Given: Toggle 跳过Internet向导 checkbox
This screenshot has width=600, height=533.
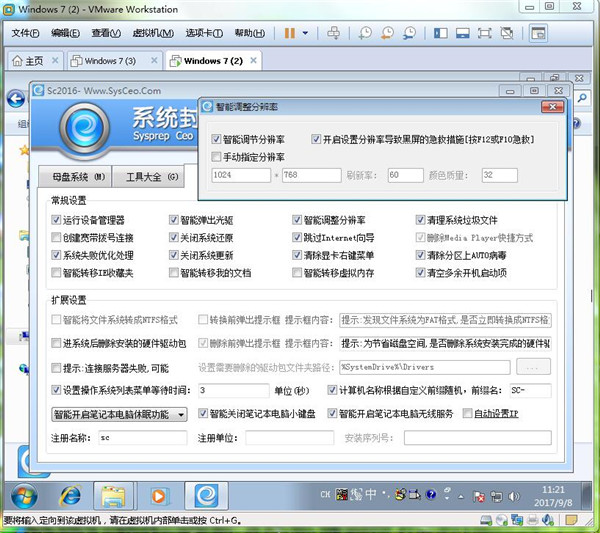Looking at the screenshot, I should 297,238.
